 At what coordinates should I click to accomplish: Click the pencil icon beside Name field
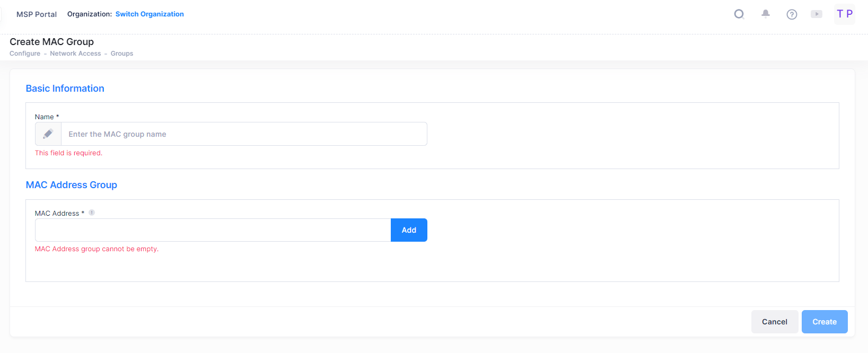pyautogui.click(x=48, y=134)
